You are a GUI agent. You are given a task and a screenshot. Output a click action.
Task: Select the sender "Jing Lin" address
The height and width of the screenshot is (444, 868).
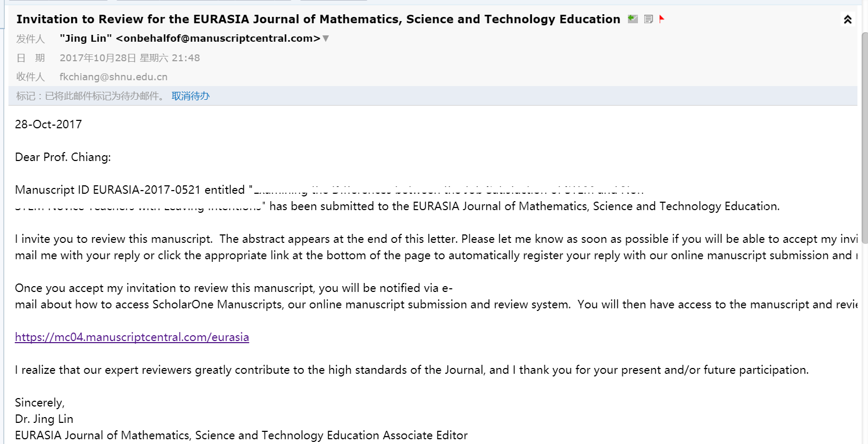(190, 38)
